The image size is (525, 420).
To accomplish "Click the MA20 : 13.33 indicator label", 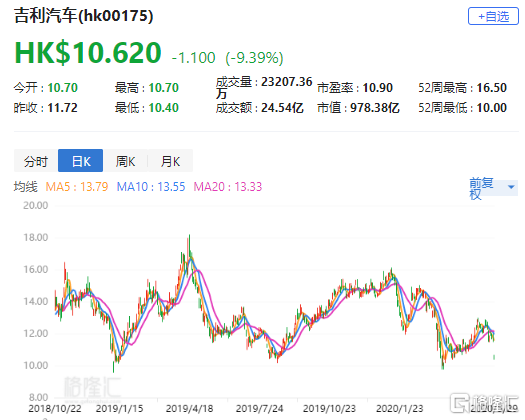I will point(228,187).
